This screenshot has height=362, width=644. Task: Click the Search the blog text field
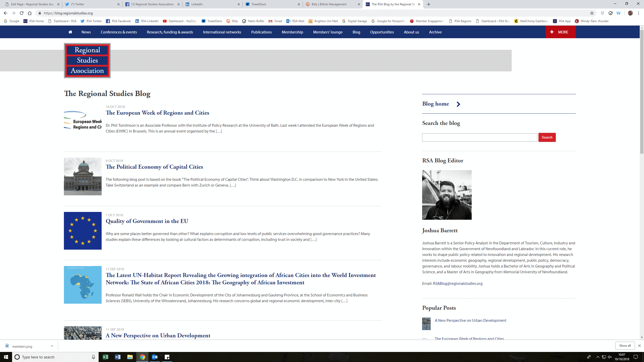(479, 137)
